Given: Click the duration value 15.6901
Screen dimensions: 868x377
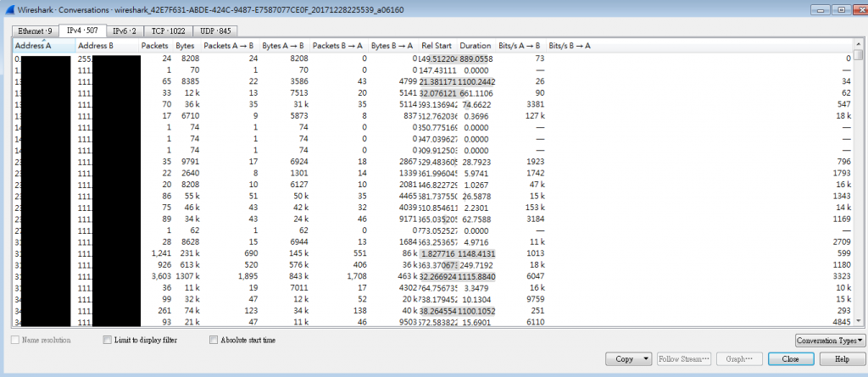Looking at the screenshot, I should pos(478,322).
